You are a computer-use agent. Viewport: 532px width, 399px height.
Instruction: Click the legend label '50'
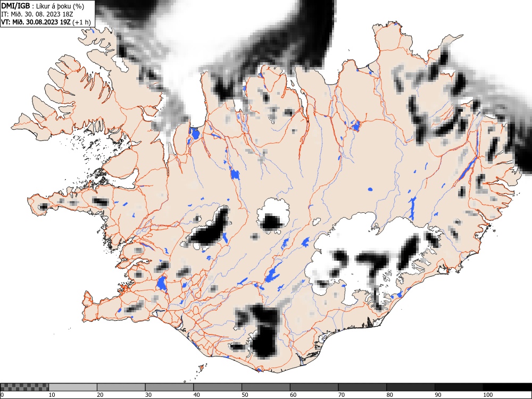pos(245,395)
